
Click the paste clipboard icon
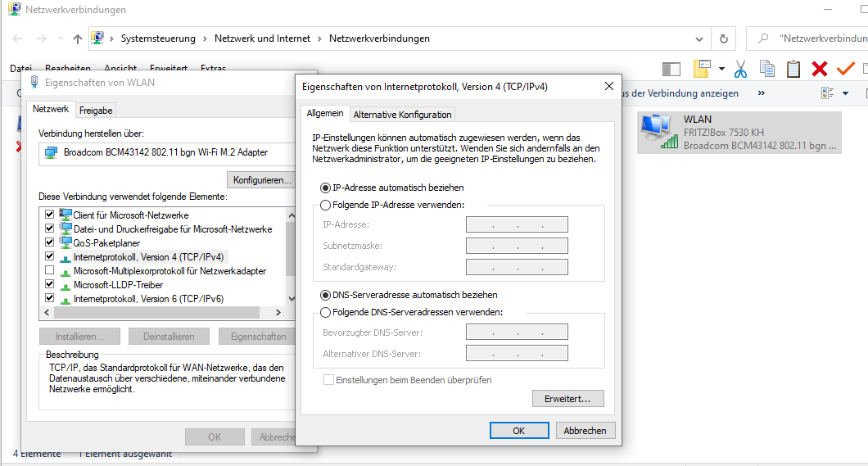tap(793, 69)
